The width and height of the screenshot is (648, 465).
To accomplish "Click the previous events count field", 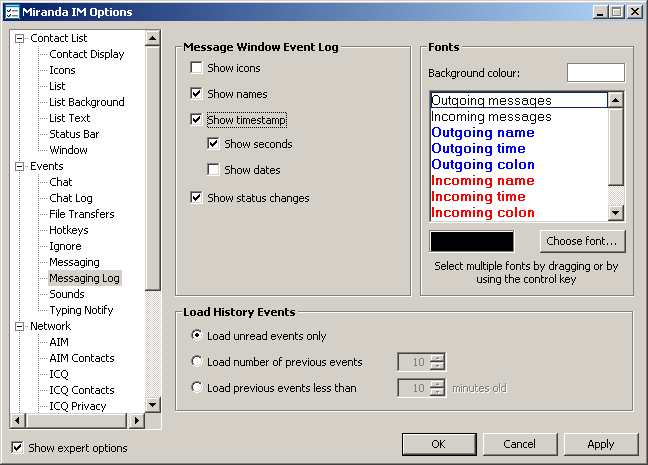I will point(414,362).
